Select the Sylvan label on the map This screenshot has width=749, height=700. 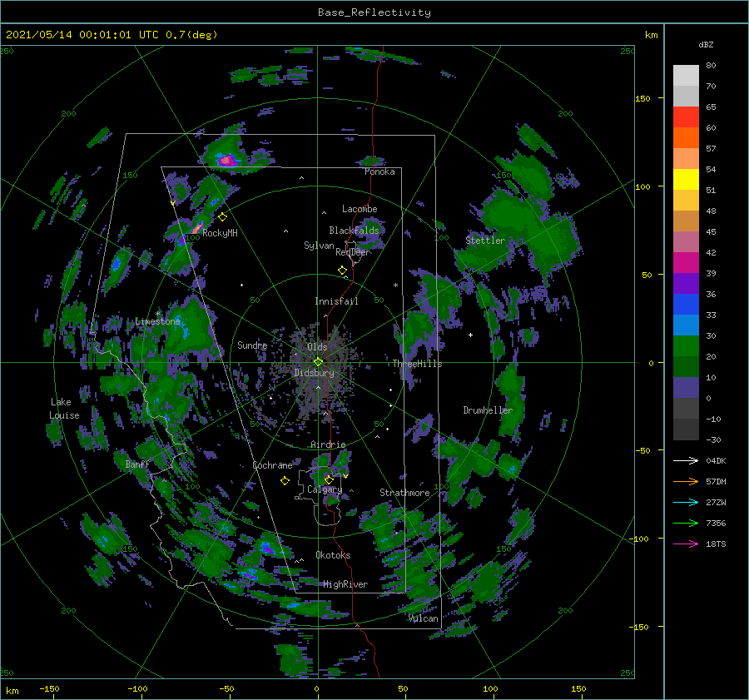[319, 246]
